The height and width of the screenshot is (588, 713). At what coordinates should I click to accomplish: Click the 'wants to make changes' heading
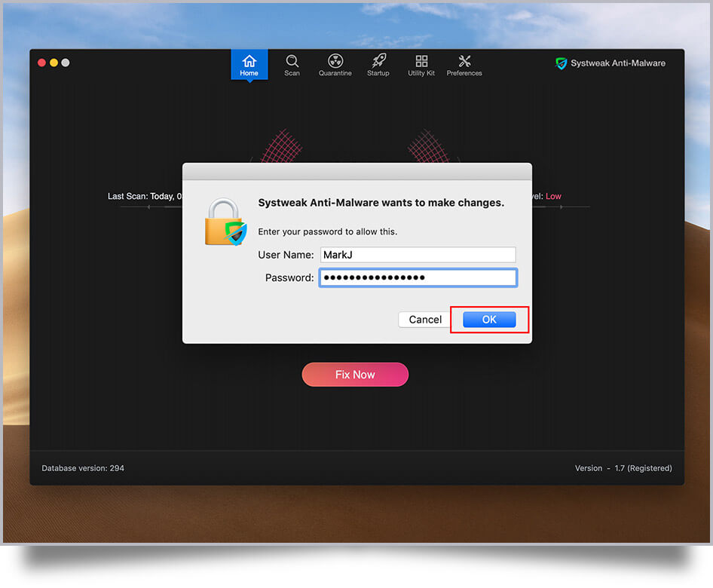[381, 203]
